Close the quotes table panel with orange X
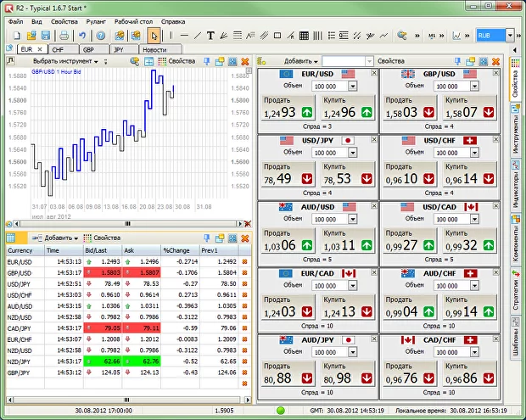The image size is (526, 420). [245, 238]
